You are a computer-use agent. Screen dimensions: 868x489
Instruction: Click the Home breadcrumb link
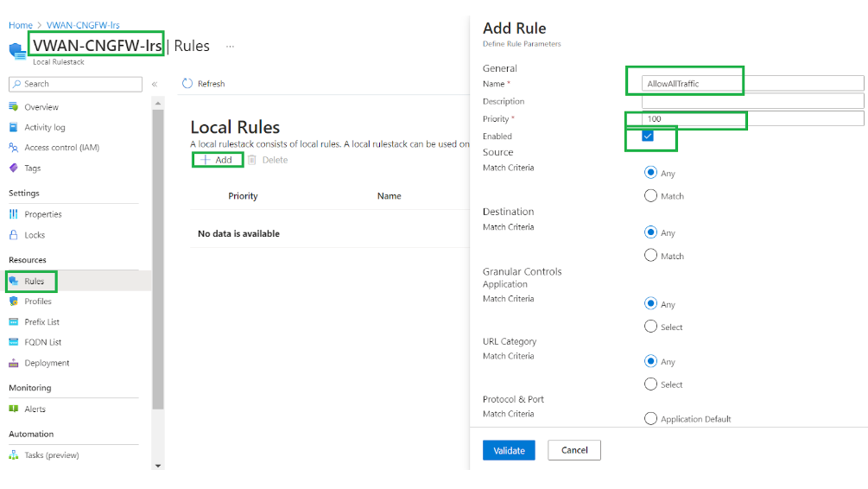21,25
